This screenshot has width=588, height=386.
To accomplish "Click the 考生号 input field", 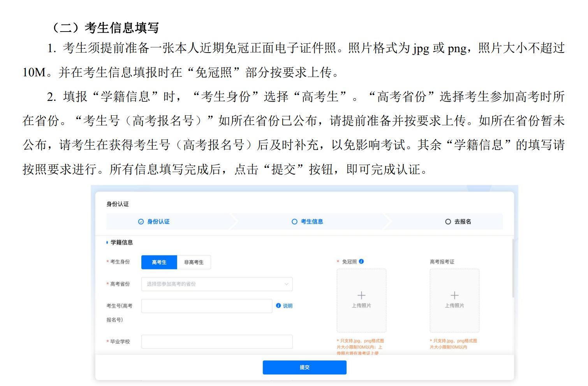I will 207,306.
